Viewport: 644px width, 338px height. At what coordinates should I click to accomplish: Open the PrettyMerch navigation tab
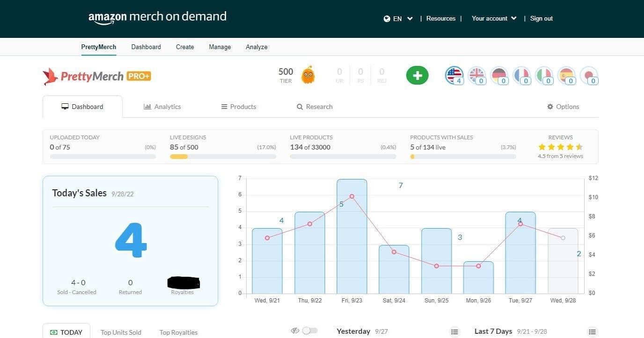tap(99, 47)
